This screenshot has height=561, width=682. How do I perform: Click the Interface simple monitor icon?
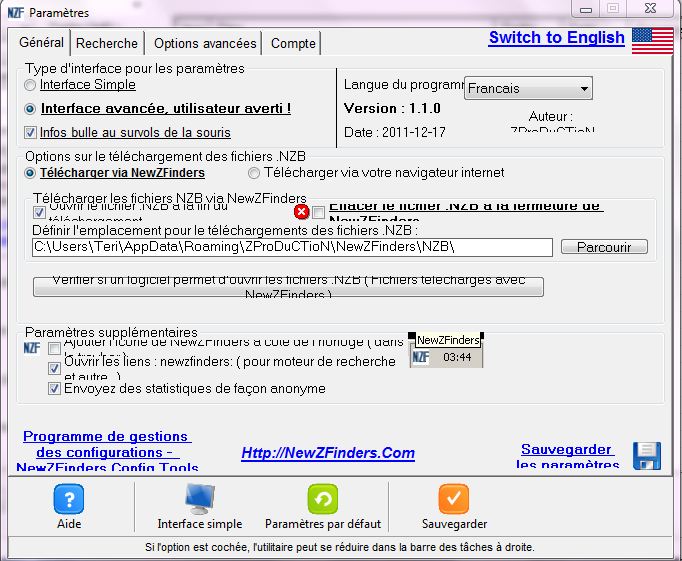[200, 499]
